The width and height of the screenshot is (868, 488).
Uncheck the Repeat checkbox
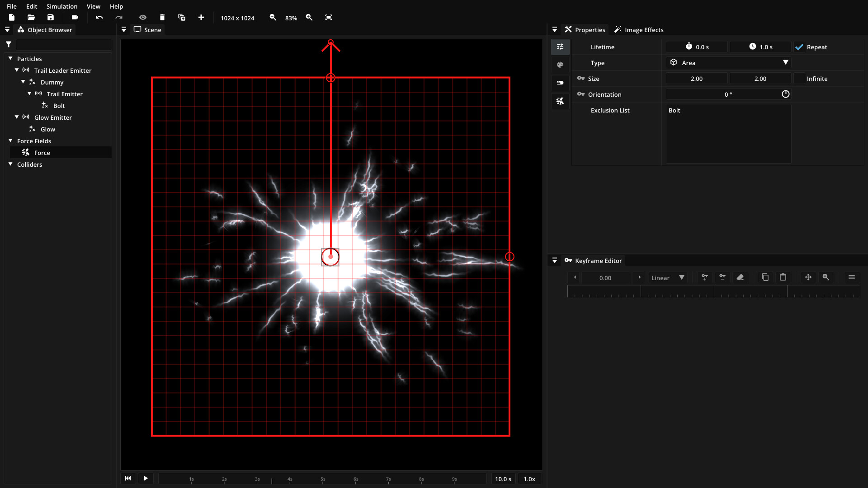pyautogui.click(x=799, y=47)
